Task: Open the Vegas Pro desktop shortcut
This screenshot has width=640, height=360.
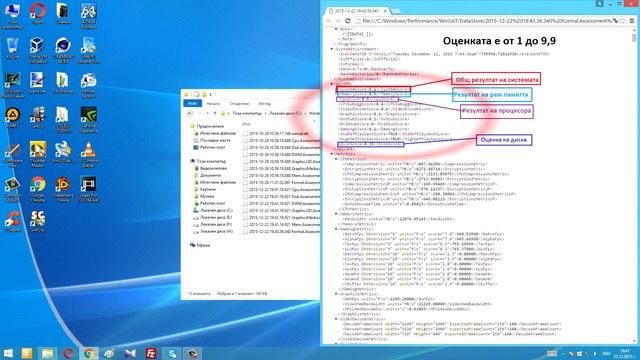Action: point(88,189)
